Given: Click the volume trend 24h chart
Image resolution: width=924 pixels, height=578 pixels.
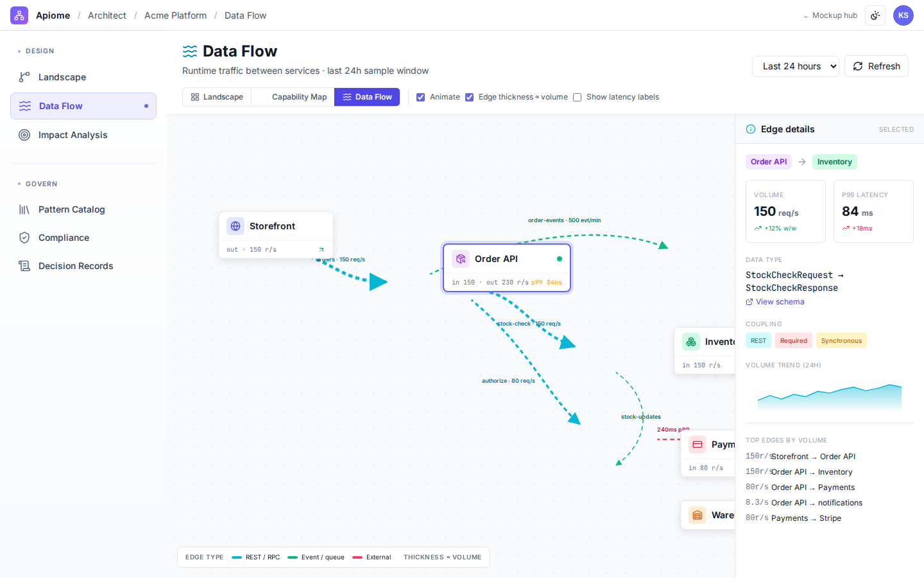Looking at the screenshot, I should pyautogui.click(x=830, y=396).
